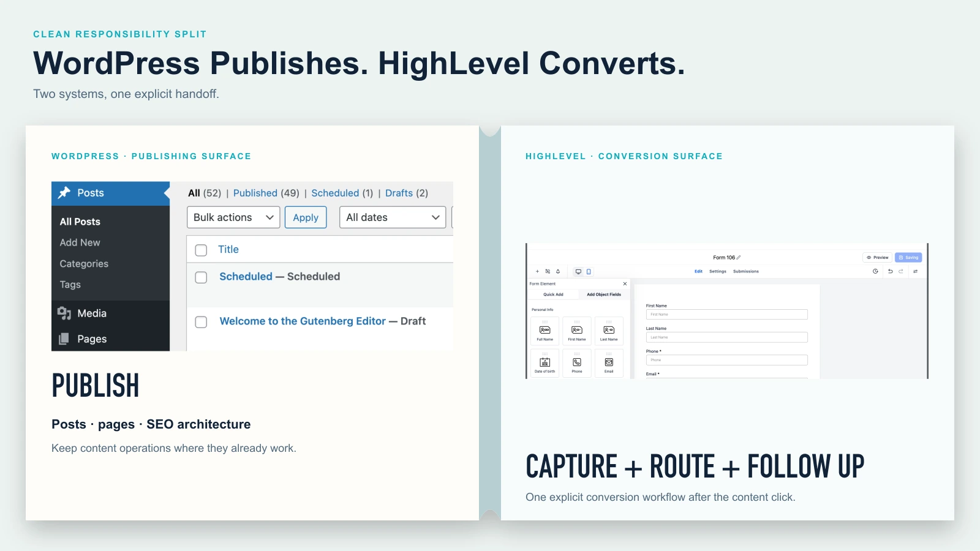Screen dimensions: 980x551
Task: Open version history clock icon
Action: (875, 271)
